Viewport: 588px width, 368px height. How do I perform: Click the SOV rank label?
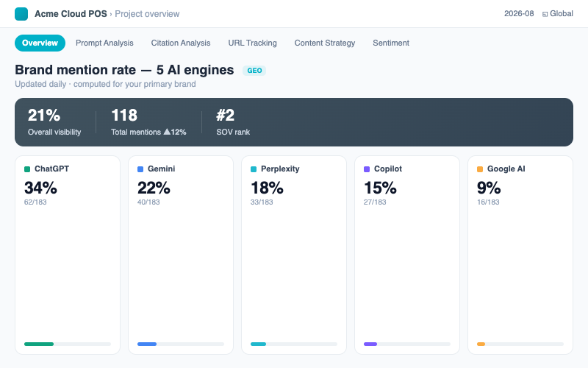[x=233, y=132]
